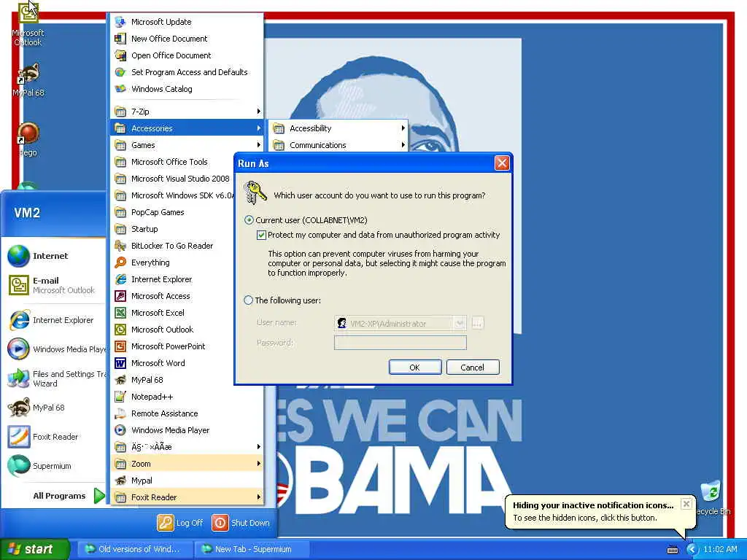Image resolution: width=747 pixels, height=560 pixels.
Task: Click the on-screen keyboard tray icon
Action: point(672,550)
